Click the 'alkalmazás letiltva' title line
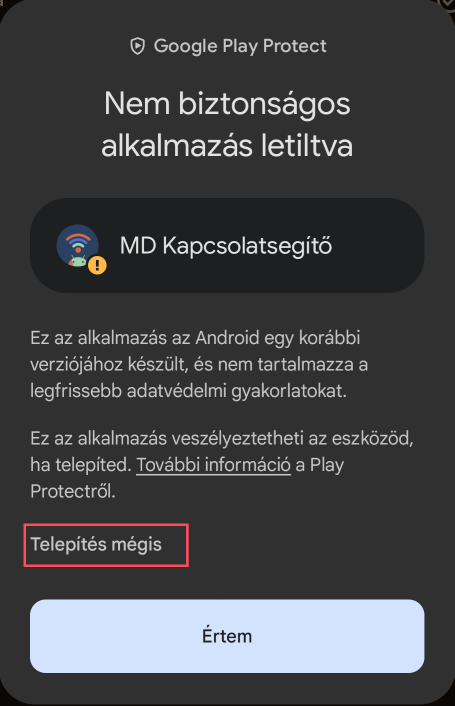The image size is (455, 706). point(227,145)
